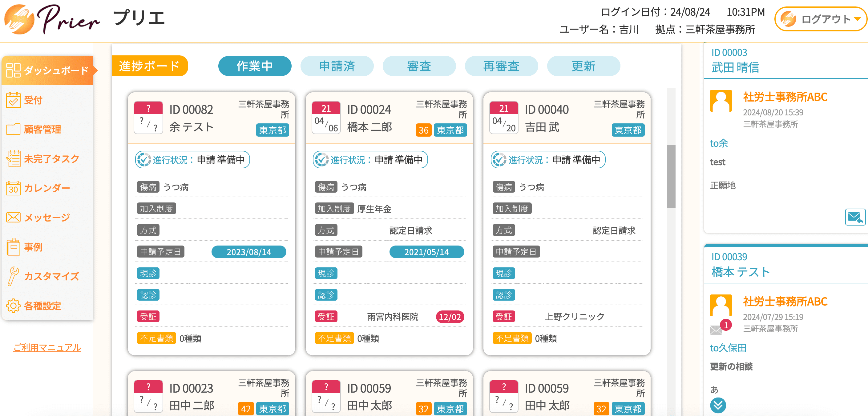Click 2023/08/14 申請予定日 date pill

[249, 252]
